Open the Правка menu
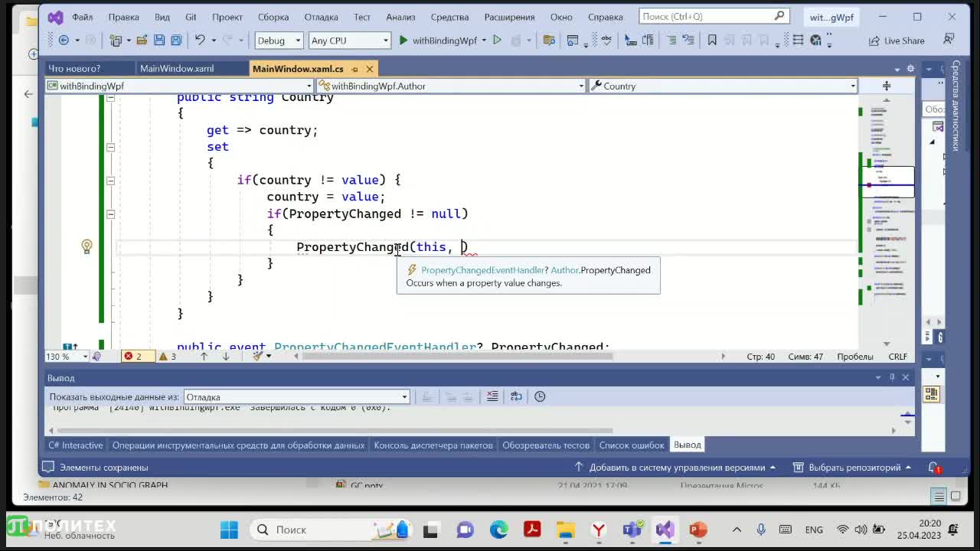 (123, 17)
